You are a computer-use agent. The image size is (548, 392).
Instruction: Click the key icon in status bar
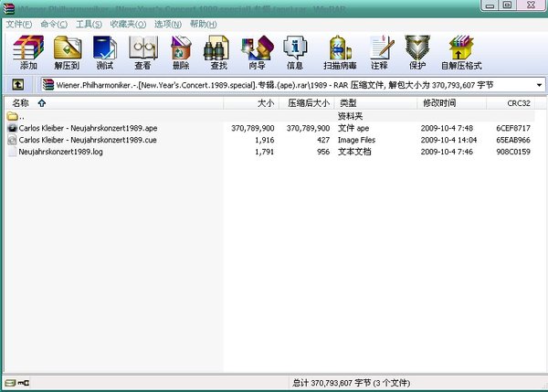[x=24, y=383]
